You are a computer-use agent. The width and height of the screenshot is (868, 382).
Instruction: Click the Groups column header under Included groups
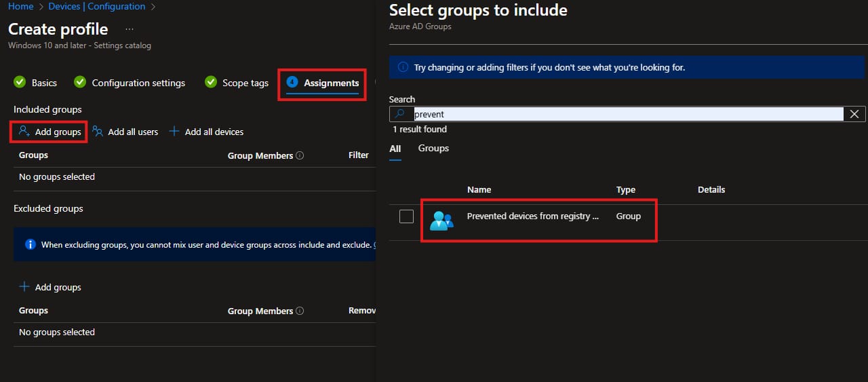(x=33, y=155)
